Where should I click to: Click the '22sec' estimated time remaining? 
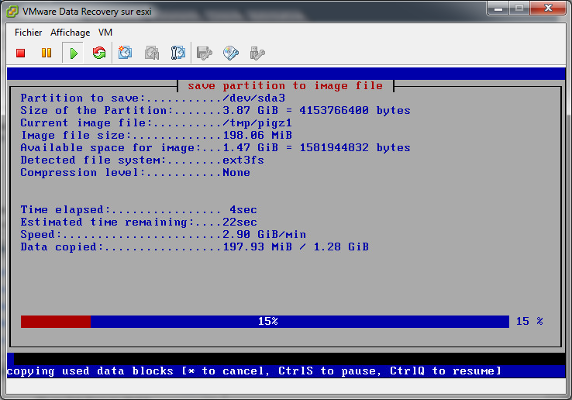pos(240,222)
